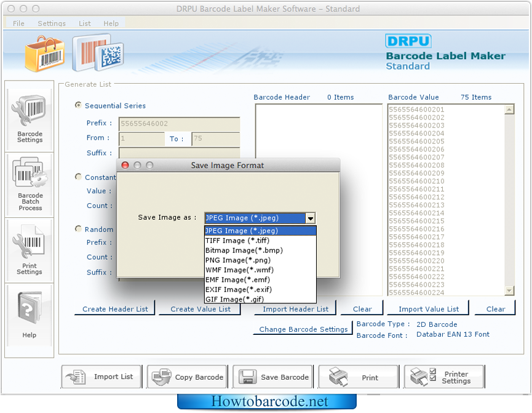Select barcode value 5565564600205
Image resolution: width=532 pixels, height=413 pixels.
(x=416, y=142)
